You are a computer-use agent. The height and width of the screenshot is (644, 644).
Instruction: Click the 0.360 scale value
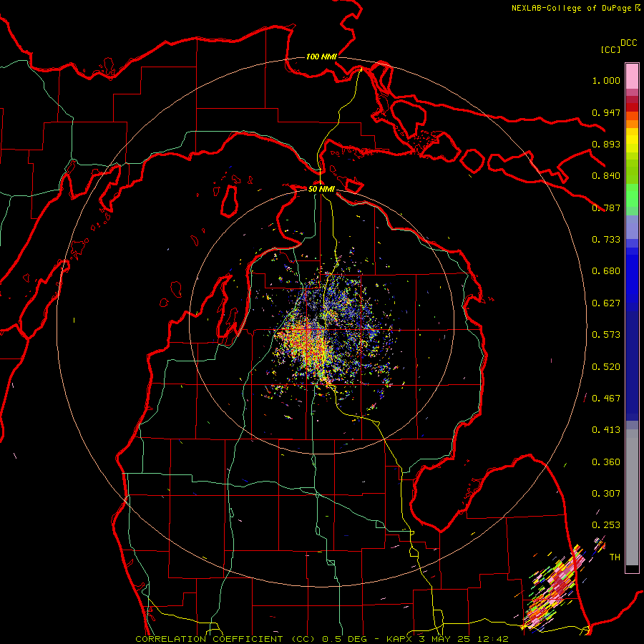(606, 462)
